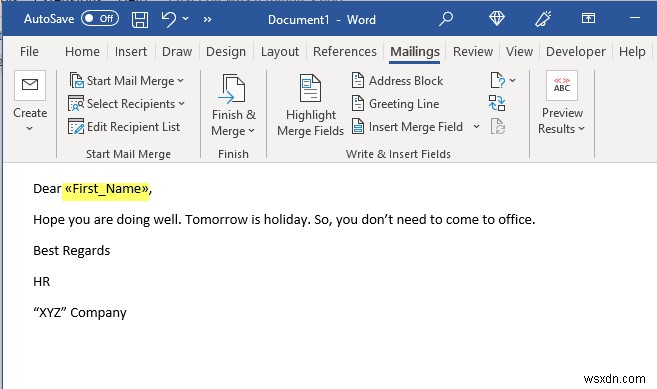Screen dimensions: 657x389
Task: Open the Draw tab
Action: pyautogui.click(x=177, y=52)
